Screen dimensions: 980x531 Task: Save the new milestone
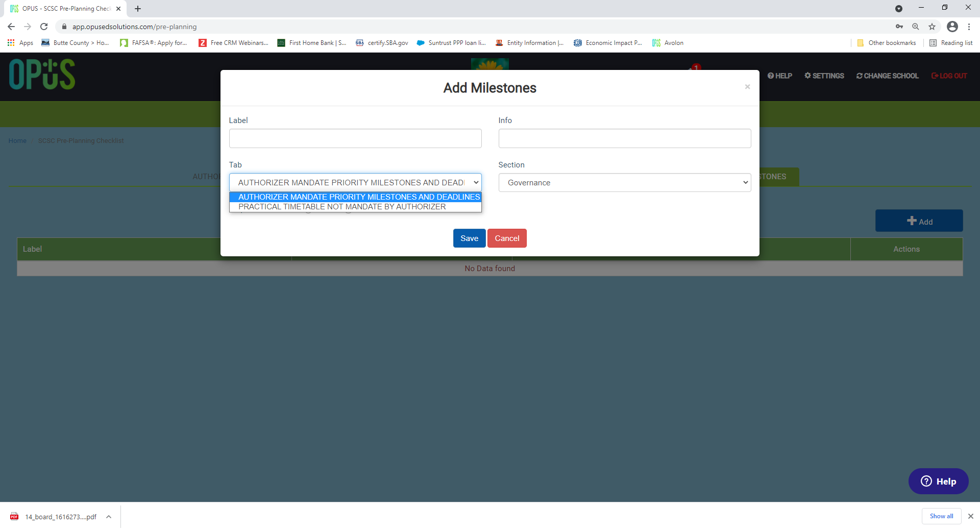point(469,238)
